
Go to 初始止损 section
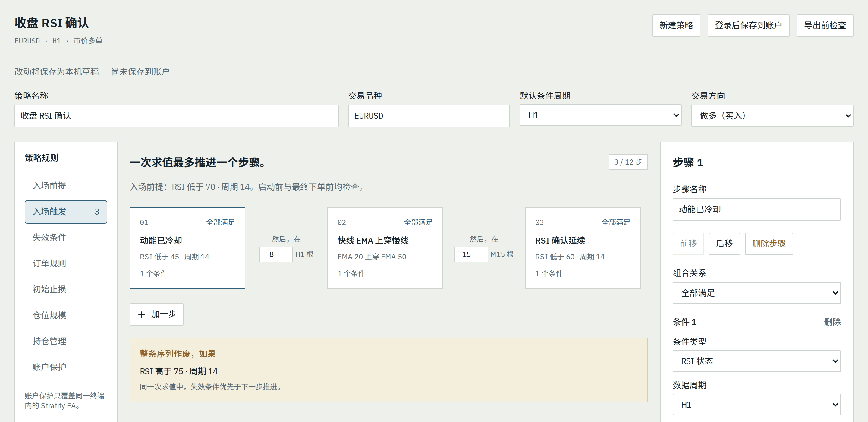click(x=66, y=290)
